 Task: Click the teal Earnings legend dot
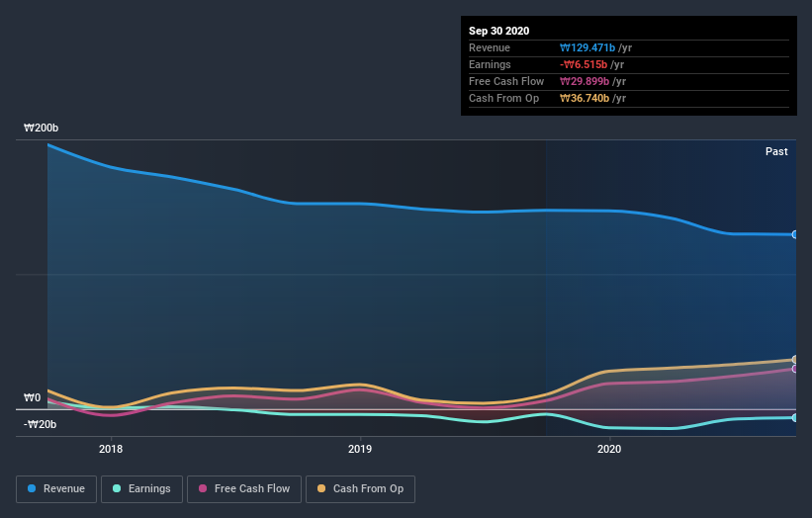(117, 488)
